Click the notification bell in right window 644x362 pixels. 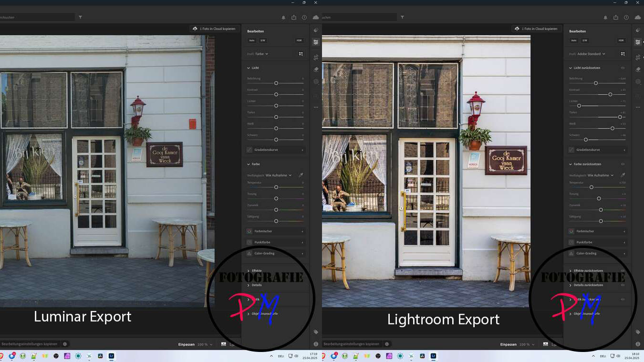[605, 17]
